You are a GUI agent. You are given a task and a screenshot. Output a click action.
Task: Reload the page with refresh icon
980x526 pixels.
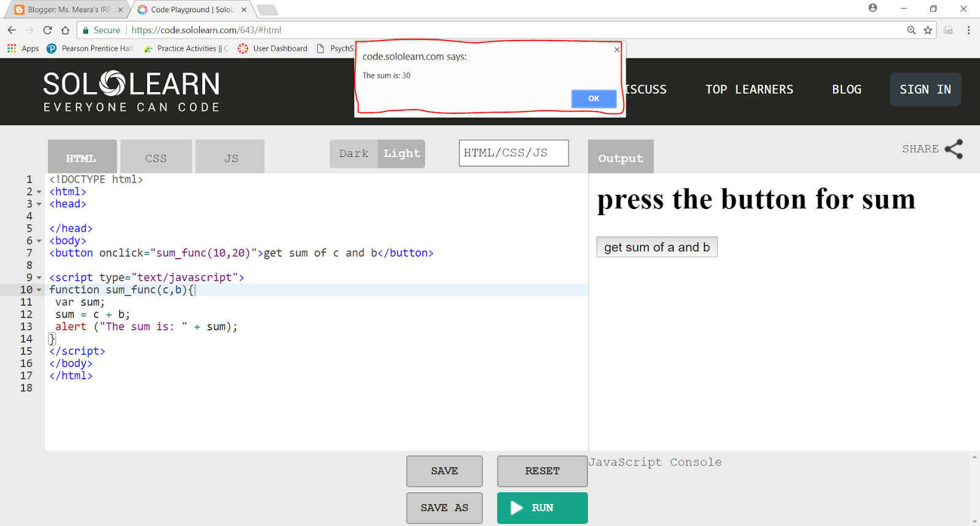click(x=48, y=30)
